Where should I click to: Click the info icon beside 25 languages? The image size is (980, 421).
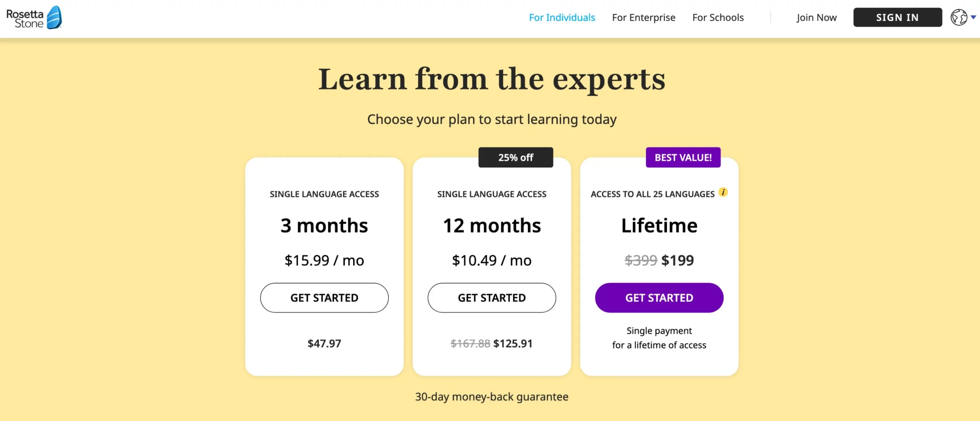coord(723,192)
